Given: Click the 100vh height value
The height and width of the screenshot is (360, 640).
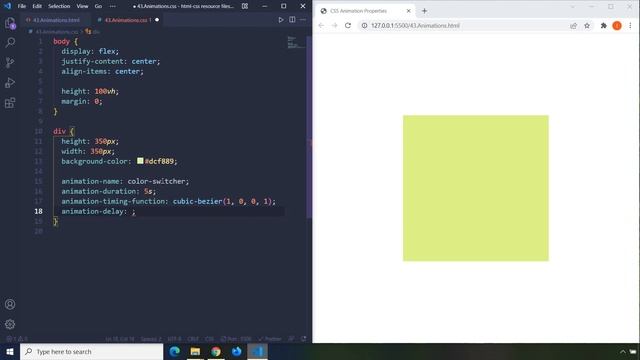Looking at the screenshot, I should 105,91.
